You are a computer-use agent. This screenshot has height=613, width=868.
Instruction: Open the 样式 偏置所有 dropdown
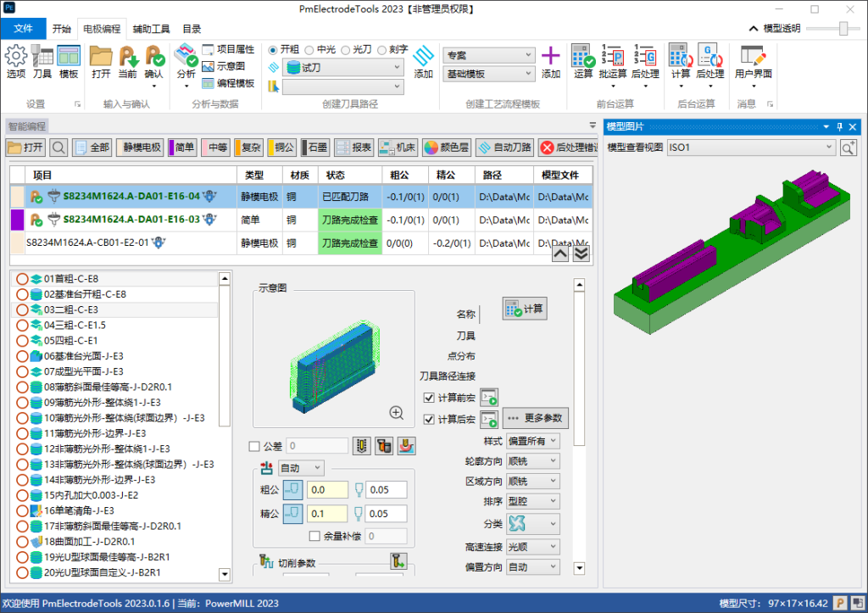(x=533, y=441)
